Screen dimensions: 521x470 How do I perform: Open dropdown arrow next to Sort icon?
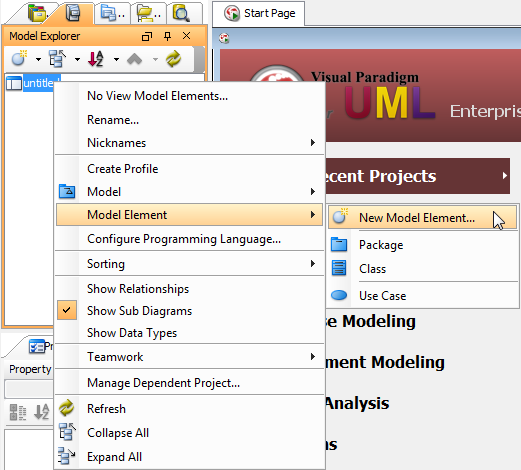tap(116, 59)
